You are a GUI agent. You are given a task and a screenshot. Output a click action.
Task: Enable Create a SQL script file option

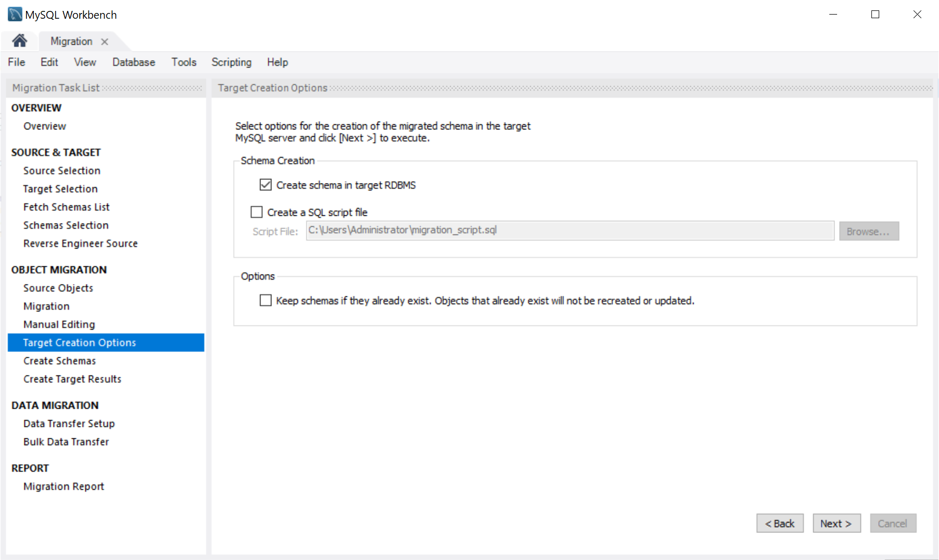257,212
